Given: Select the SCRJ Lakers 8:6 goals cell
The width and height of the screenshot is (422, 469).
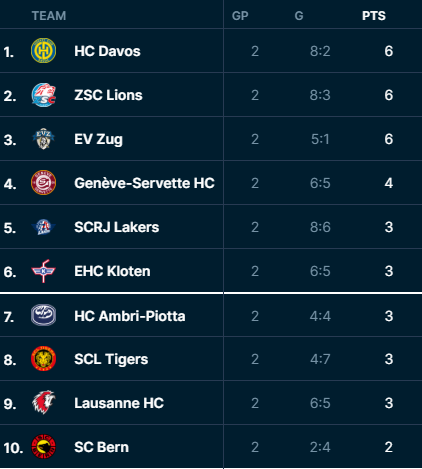Looking at the screenshot, I should (320, 227).
